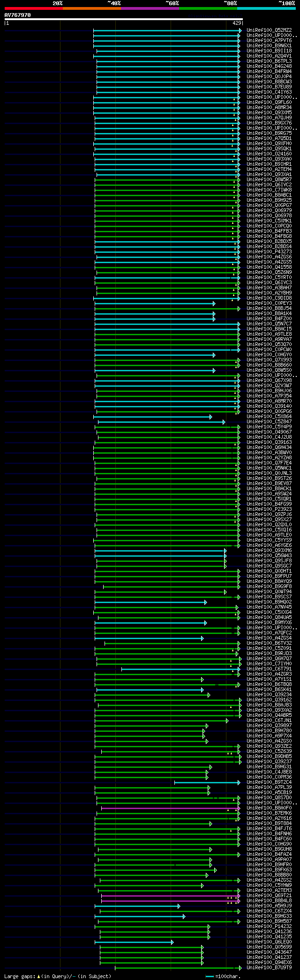The image size is (300, 980).
Task: Select label UniRef100_B9G9F8
Action: [x=269, y=587]
